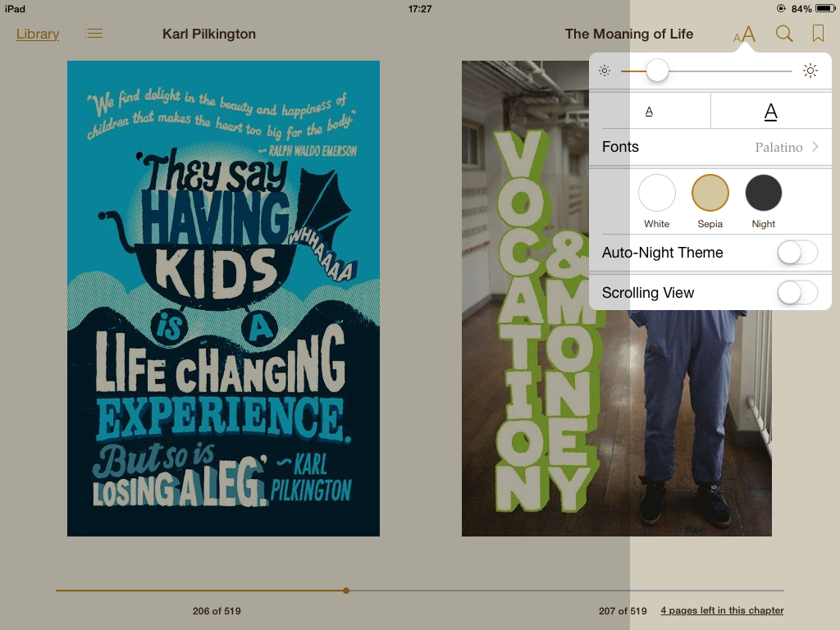This screenshot has width=840, height=630.
Task: Click the page progress scrubber dot
Action: [346, 591]
